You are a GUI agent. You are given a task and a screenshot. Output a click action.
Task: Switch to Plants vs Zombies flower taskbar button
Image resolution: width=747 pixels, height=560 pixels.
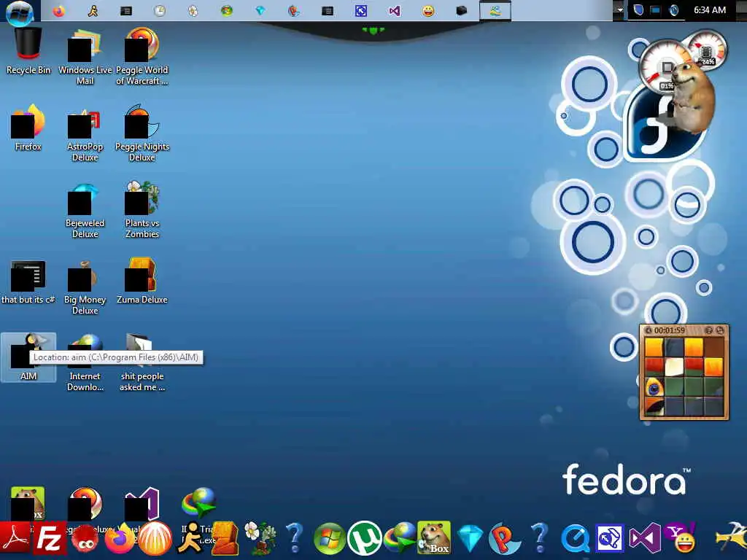pos(193,10)
